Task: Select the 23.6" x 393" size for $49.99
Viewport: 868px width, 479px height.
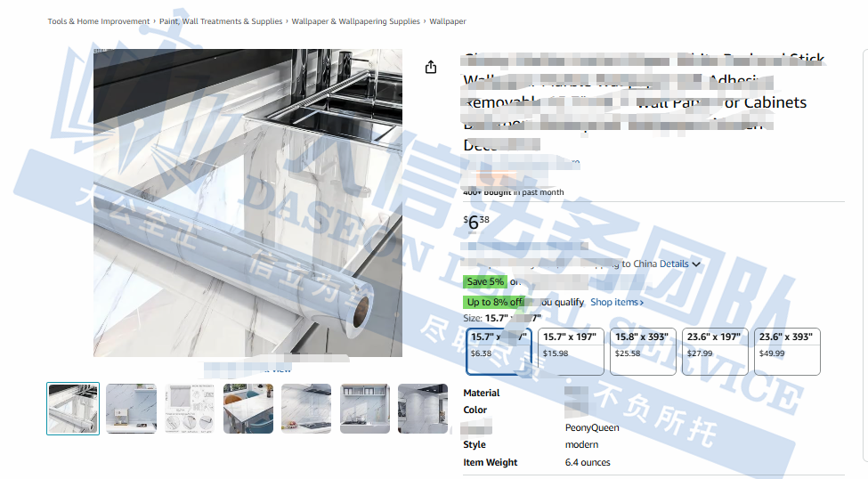Action: coord(787,345)
